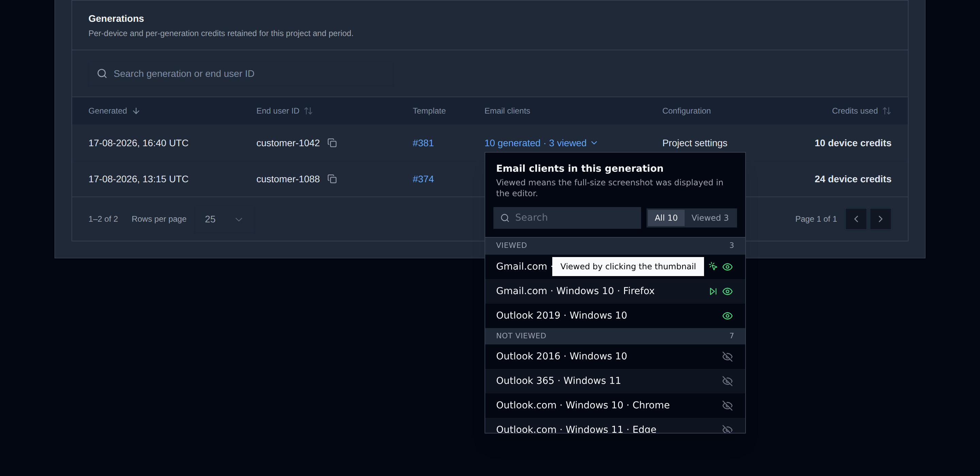The width and height of the screenshot is (980, 476).
Task: Sort by Generated date arrow
Action: point(136,111)
